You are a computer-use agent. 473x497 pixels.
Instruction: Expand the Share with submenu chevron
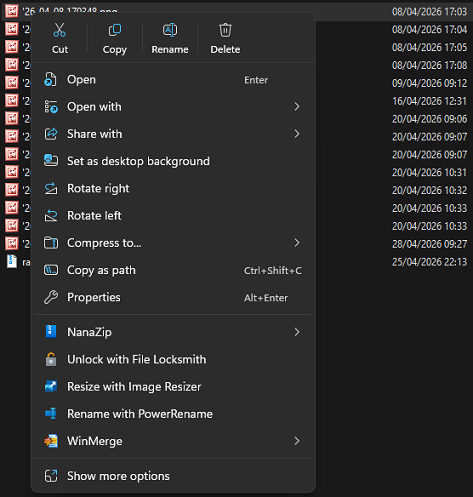[x=297, y=134]
